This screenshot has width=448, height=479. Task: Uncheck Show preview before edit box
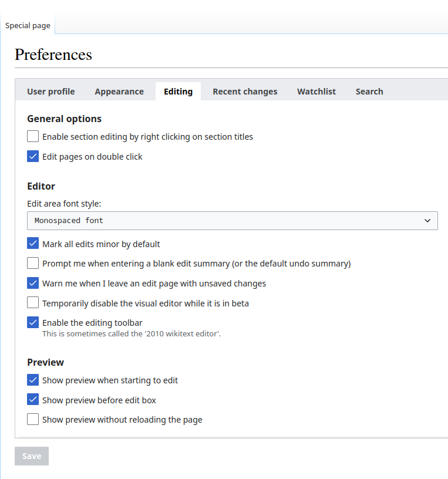point(33,400)
